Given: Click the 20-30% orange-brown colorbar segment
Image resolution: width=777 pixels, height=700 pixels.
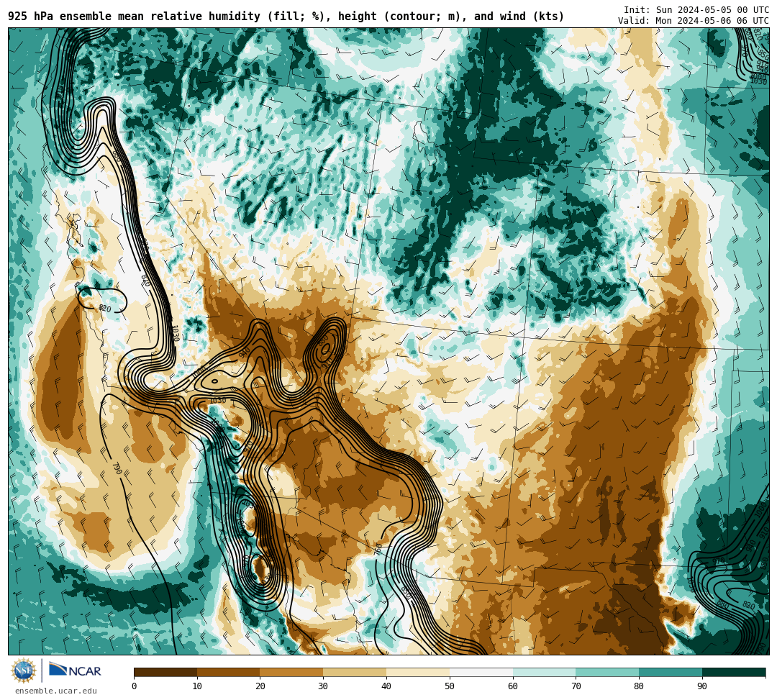Looking at the screenshot, I should (292, 672).
